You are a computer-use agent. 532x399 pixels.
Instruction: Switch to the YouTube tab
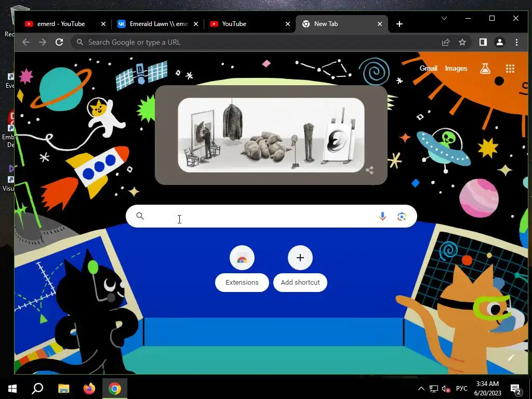click(249, 24)
